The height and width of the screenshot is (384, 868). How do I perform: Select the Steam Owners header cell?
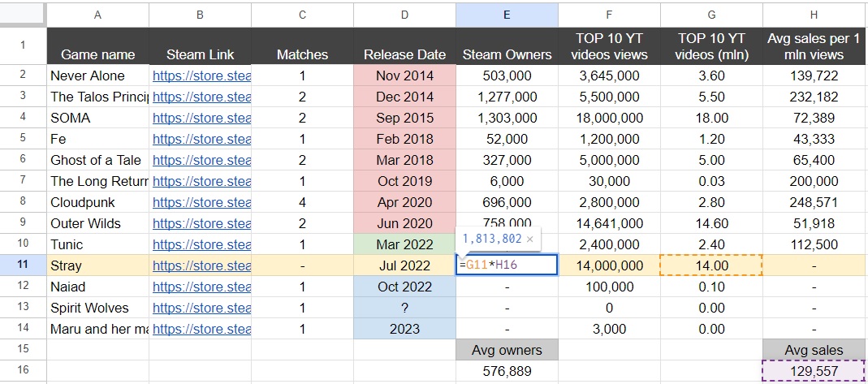point(507,46)
